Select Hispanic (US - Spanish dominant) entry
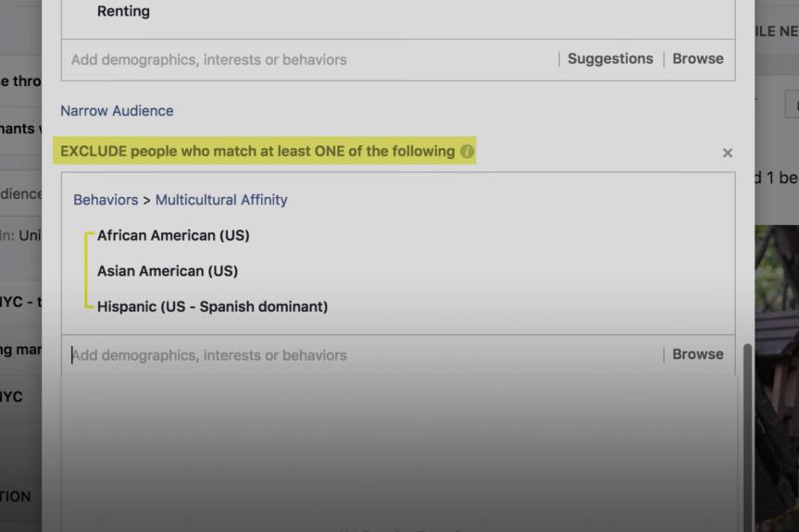The width and height of the screenshot is (799, 532). click(x=212, y=306)
